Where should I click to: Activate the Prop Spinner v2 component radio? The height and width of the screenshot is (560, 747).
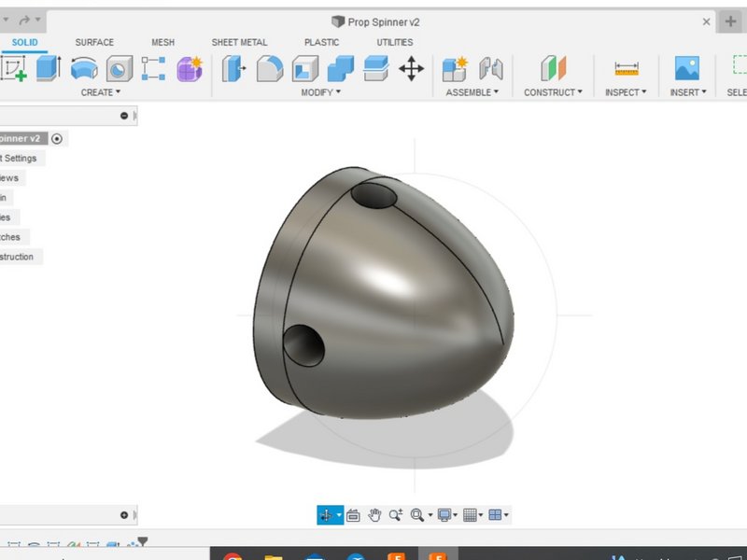coord(57,138)
